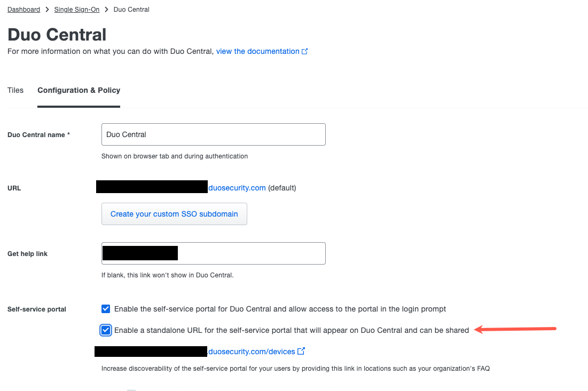588x391 pixels.
Task: Switch to the Tiles tab
Action: click(15, 90)
